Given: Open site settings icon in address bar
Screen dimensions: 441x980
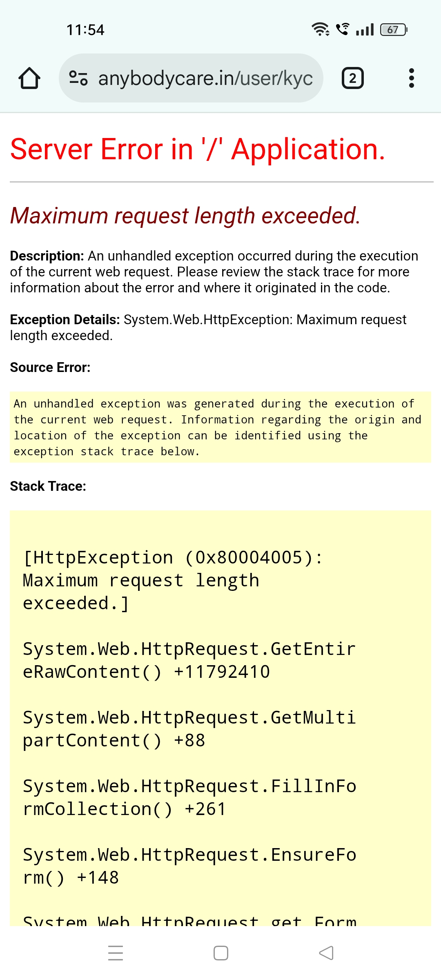Looking at the screenshot, I should tap(78, 78).
